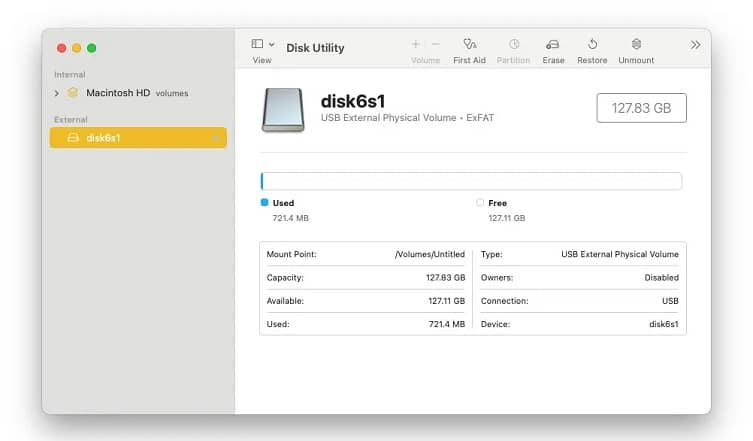The width and height of the screenshot is (753, 441).
Task: Open the View sidebar layout icon
Action: click(257, 44)
